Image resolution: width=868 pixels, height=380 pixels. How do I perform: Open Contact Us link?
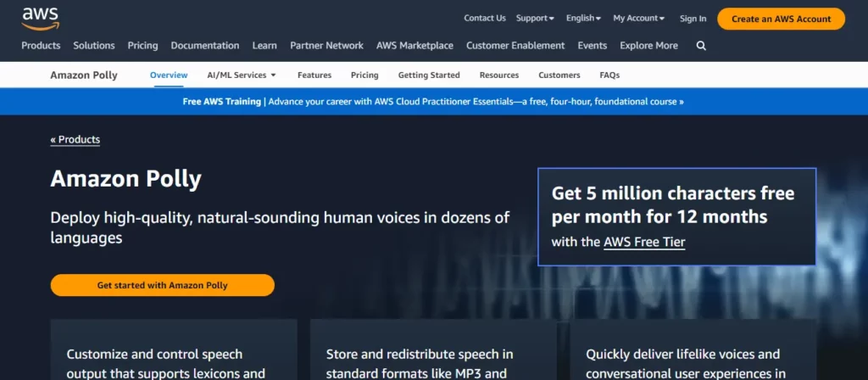[485, 19]
